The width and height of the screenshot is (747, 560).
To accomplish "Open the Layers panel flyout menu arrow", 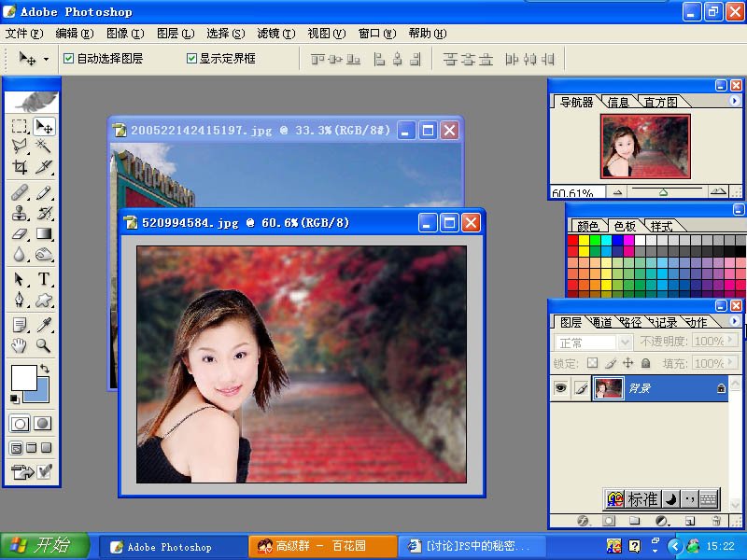I will (733, 321).
